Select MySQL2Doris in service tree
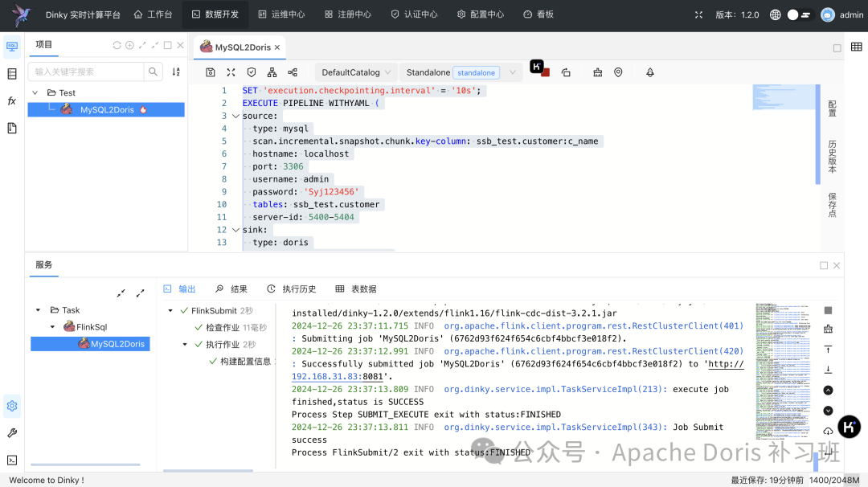This screenshot has width=868, height=487. tap(90, 344)
